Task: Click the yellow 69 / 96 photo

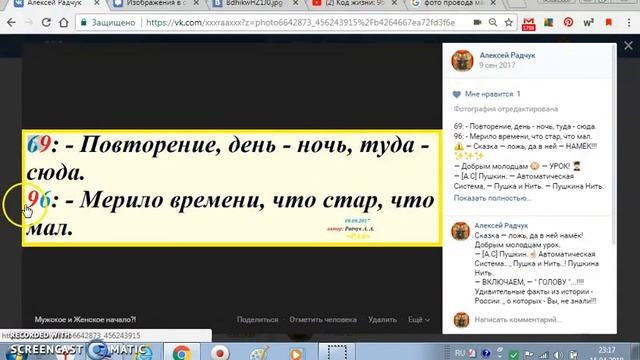Action: [x=232, y=188]
